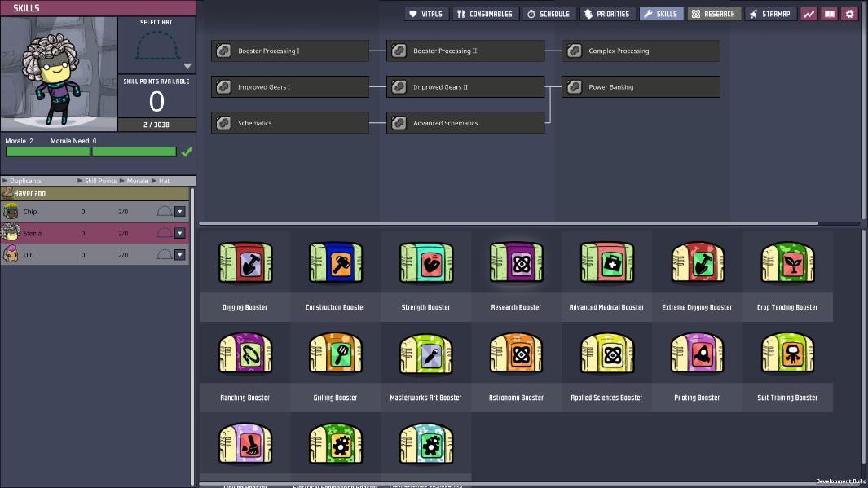The height and width of the screenshot is (488, 868).
Task: Select the Power Banking skill
Action: point(641,87)
